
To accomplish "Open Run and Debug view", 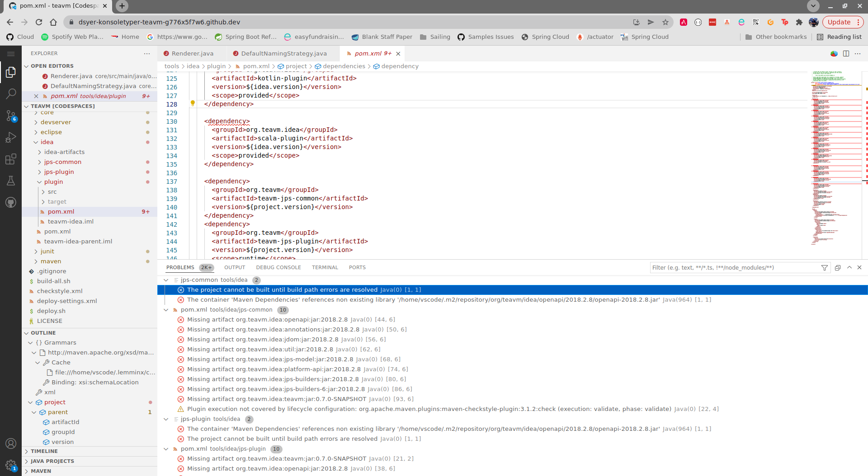I will click(x=11, y=137).
